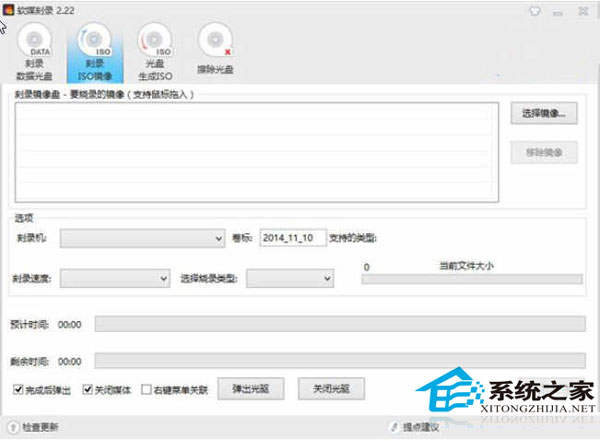Open the 擦除光盘 tab
The image size is (600, 441).
[x=215, y=49]
